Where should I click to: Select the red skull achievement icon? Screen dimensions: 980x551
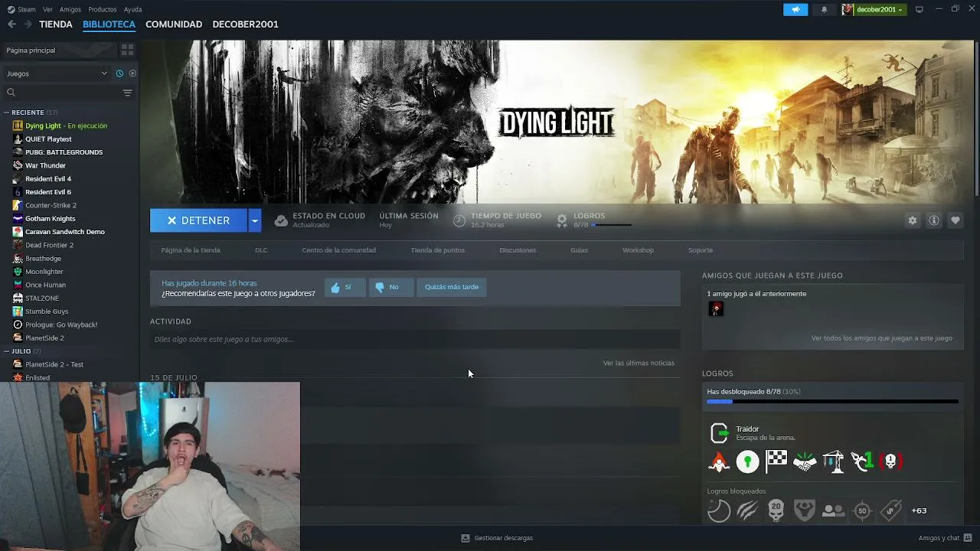tap(890, 461)
